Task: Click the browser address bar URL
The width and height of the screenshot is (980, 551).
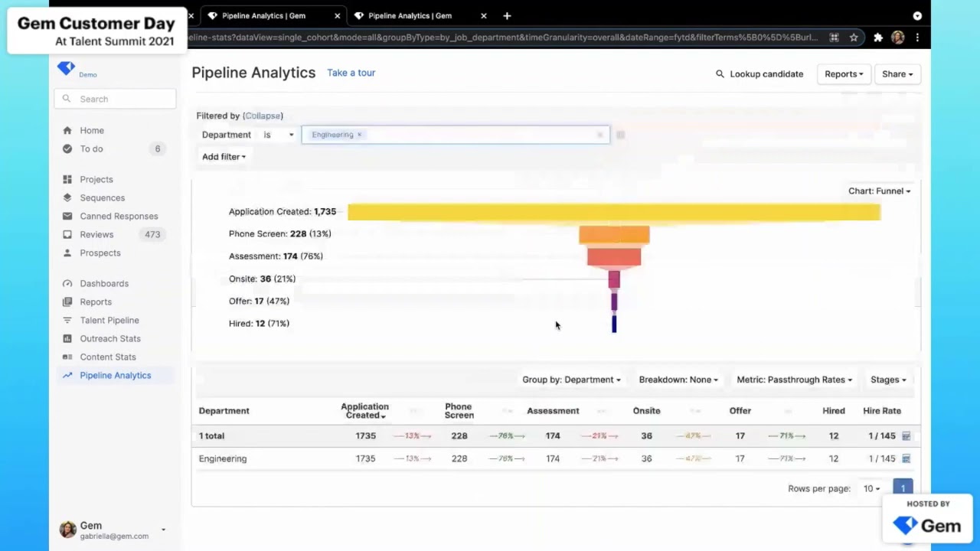Action: 504,37
